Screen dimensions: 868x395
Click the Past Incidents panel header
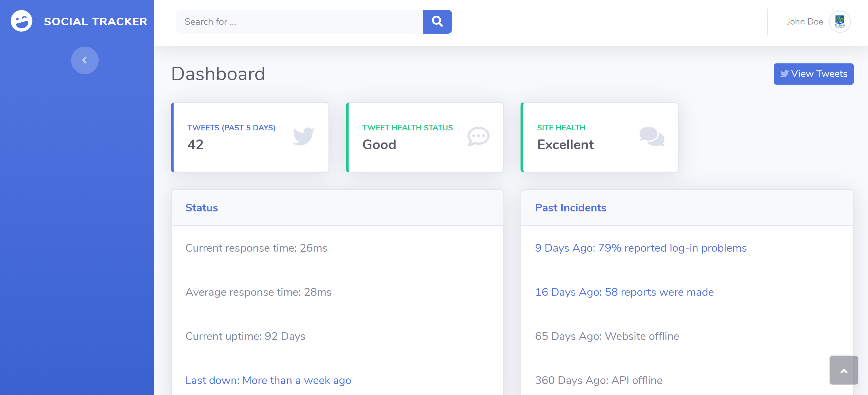tap(570, 208)
